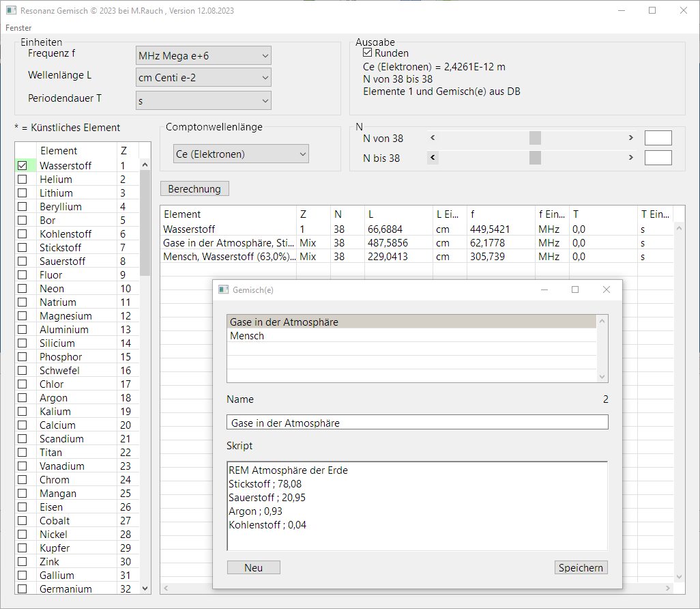This screenshot has width=700, height=609.
Task: Tick the Kohlenstoff checkbox
Action: point(23,234)
